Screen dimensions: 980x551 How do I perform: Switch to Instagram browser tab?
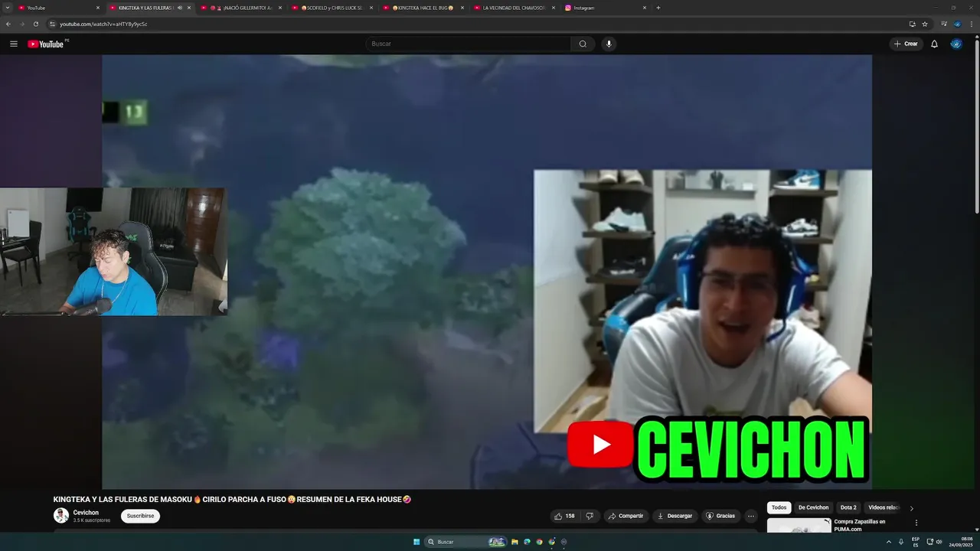(605, 8)
